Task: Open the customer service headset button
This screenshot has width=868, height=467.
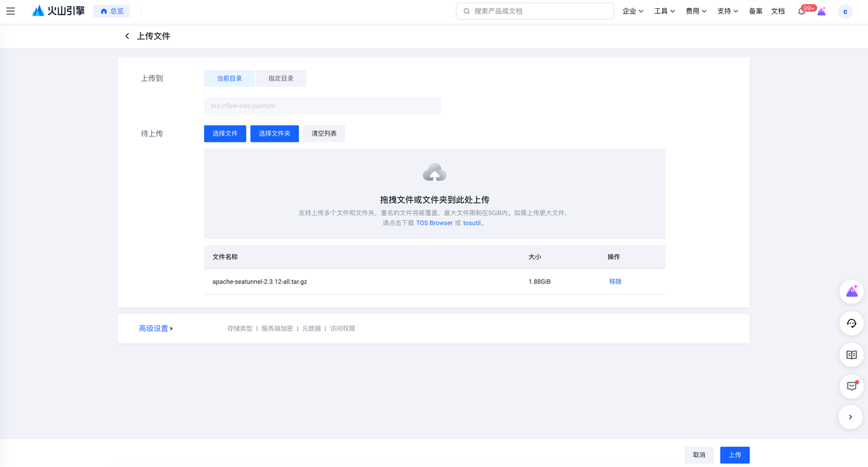Action: pos(852,323)
